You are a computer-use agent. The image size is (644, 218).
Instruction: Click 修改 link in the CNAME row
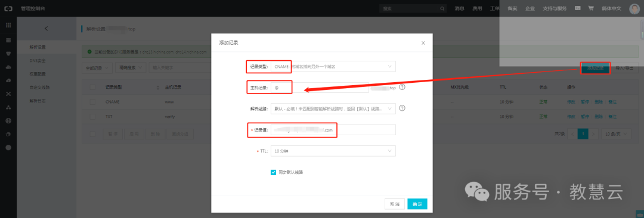pos(571,101)
